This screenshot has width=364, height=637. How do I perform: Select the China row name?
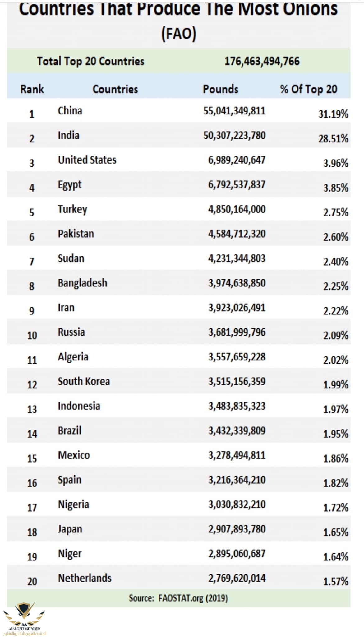(x=70, y=111)
